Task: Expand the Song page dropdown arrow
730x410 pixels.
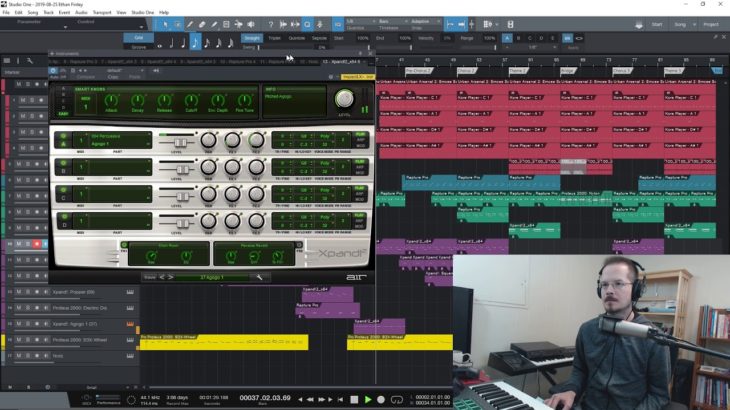Action: pos(694,25)
